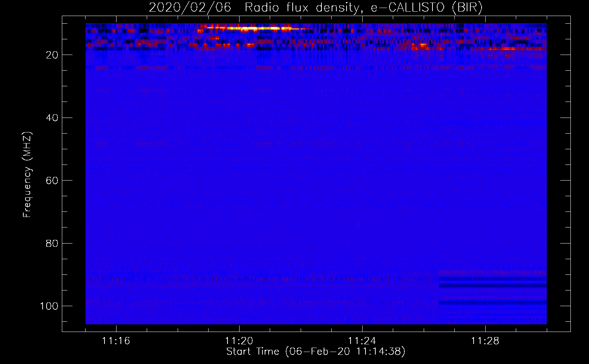The height and width of the screenshot is (364, 589).
Task: Click the 'Frequency (MHZ)' y-axis label
Action: (x=27, y=175)
